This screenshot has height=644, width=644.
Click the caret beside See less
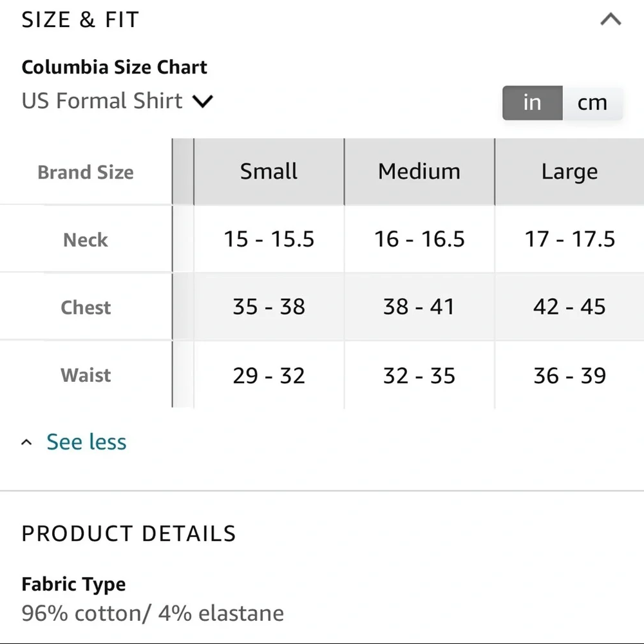tap(26, 442)
